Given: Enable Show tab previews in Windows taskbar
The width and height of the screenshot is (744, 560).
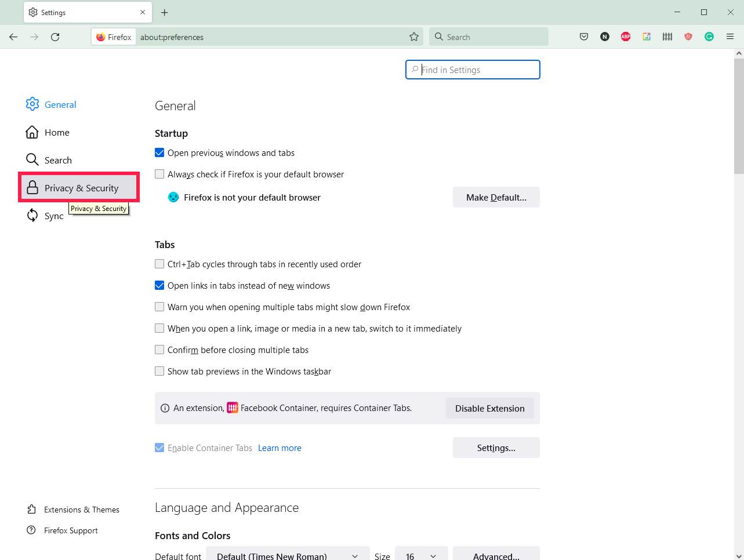Looking at the screenshot, I should coord(159,371).
